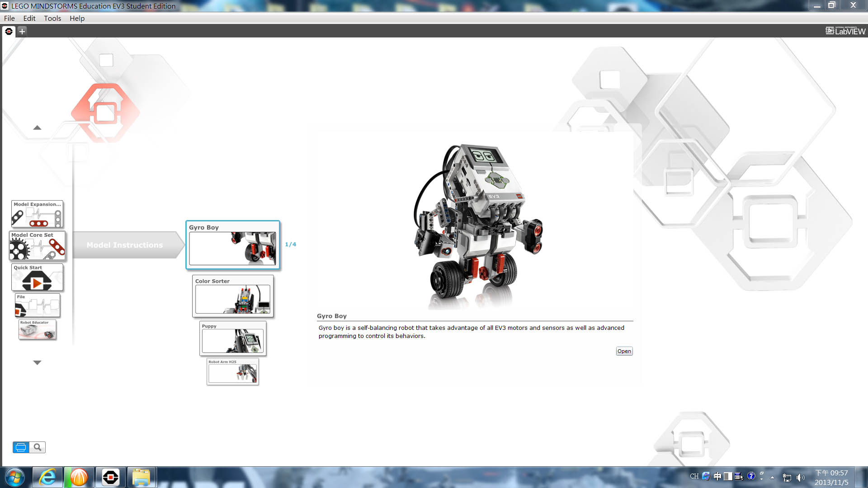The width and height of the screenshot is (868, 488).
Task: Switch to the LEGO EV3 taskbar icon
Action: click(x=111, y=477)
